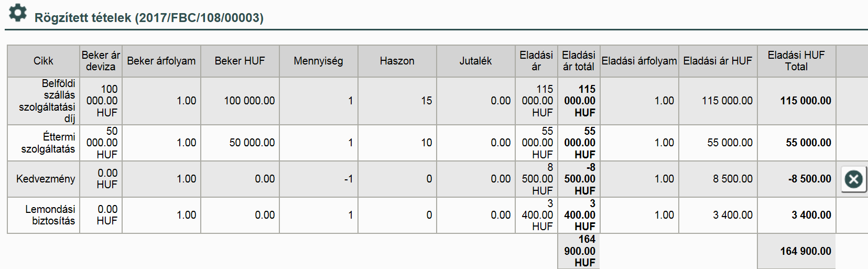
Task: Select the Lemondási biztosítás item cell
Action: 50,215
